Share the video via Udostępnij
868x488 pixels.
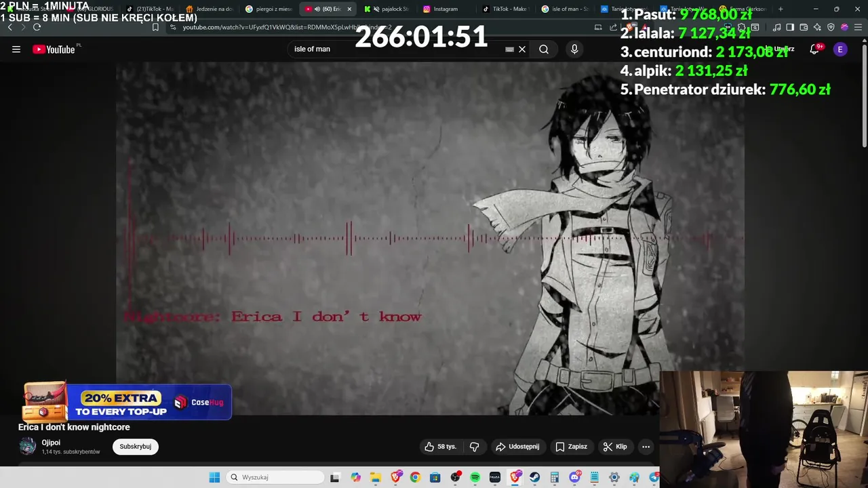517,447
